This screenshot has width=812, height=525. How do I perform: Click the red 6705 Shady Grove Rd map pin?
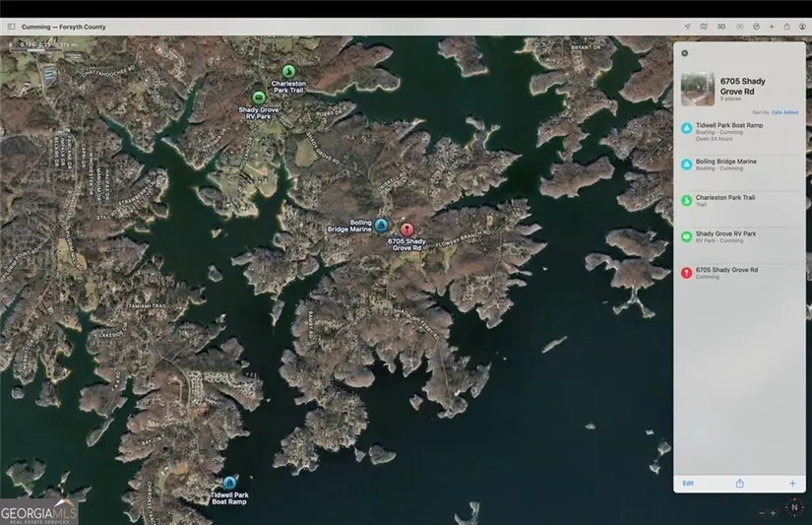click(x=406, y=229)
